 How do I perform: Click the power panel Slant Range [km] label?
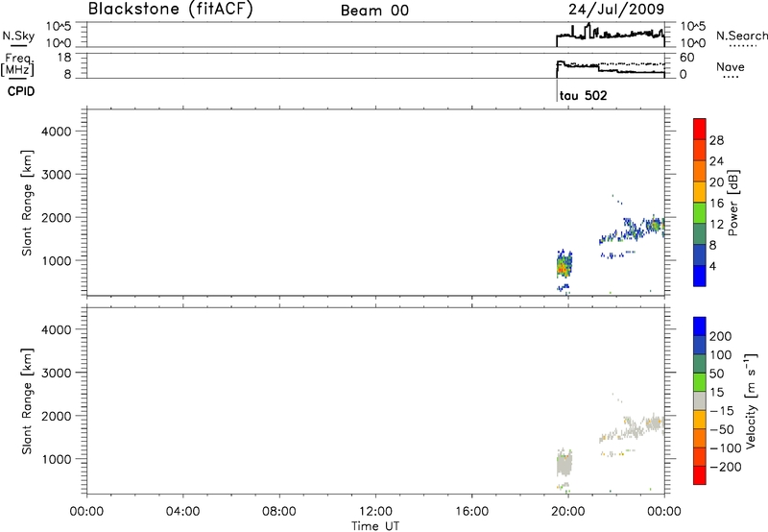[27, 203]
